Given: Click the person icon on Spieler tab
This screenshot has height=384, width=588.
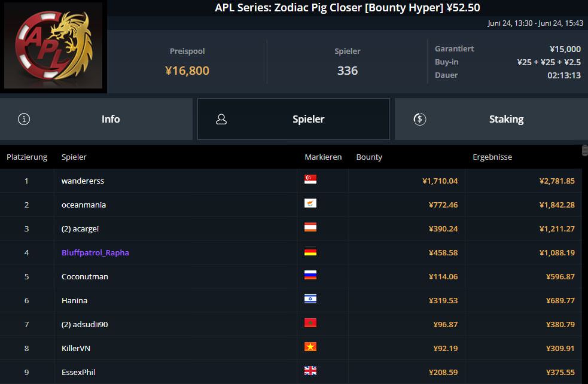Looking at the screenshot, I should 221,119.
